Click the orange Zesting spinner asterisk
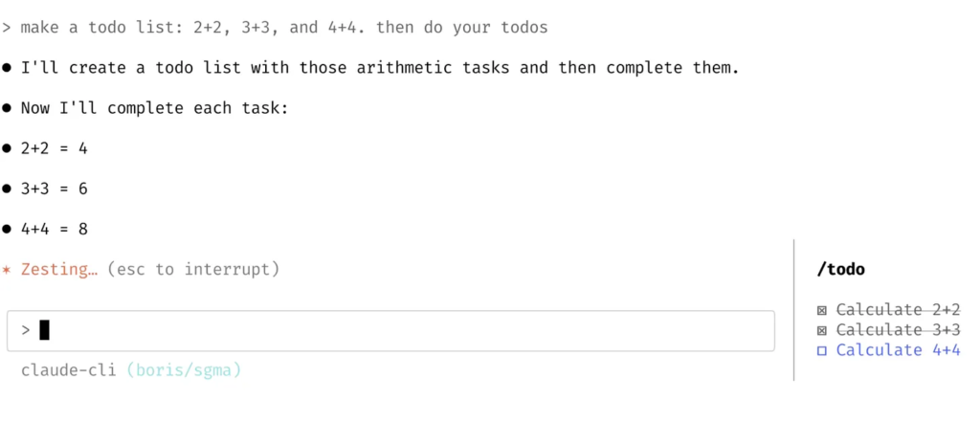 [7, 270]
